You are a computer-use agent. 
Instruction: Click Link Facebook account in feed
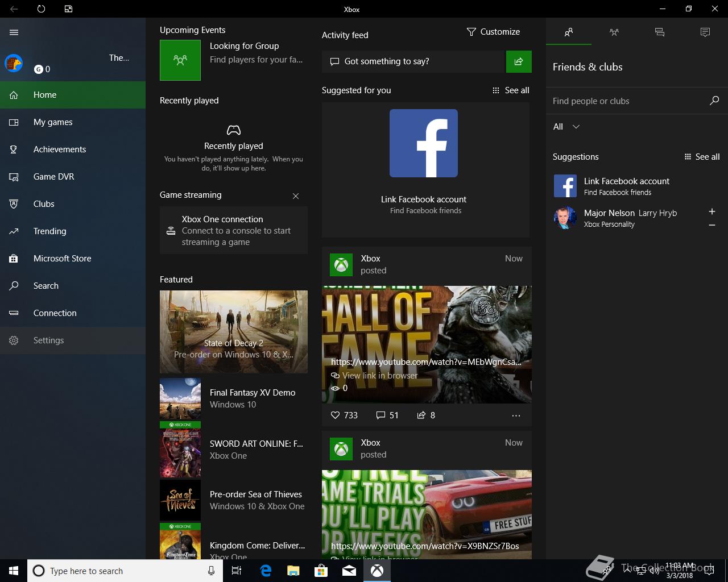pyautogui.click(x=424, y=199)
